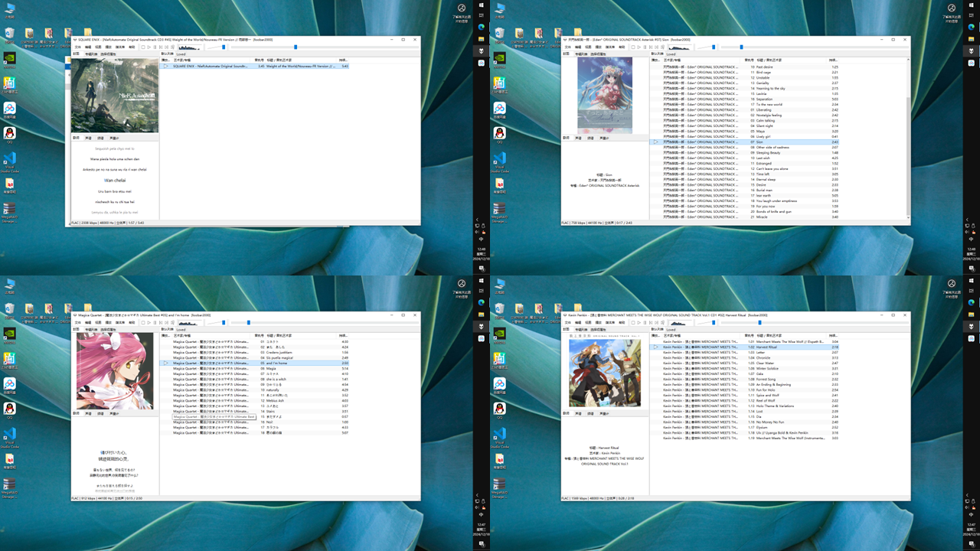Select track 'Credens justitiam' in Magica Quartet playlist
The height and width of the screenshot is (551, 980).
coord(255,352)
